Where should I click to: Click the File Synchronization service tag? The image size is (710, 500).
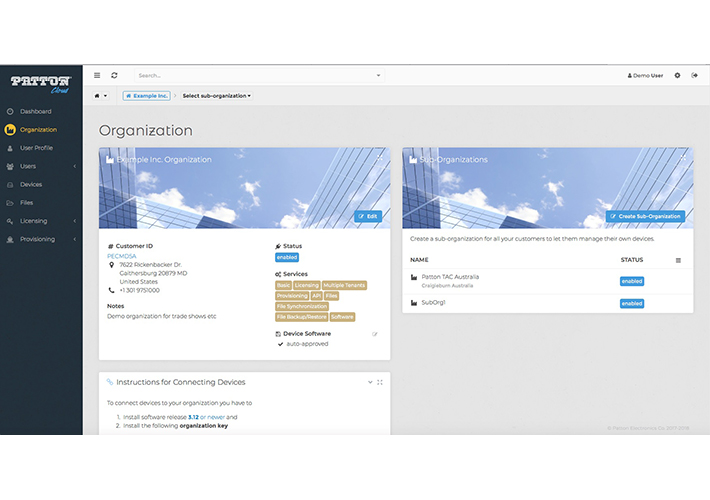[302, 306]
